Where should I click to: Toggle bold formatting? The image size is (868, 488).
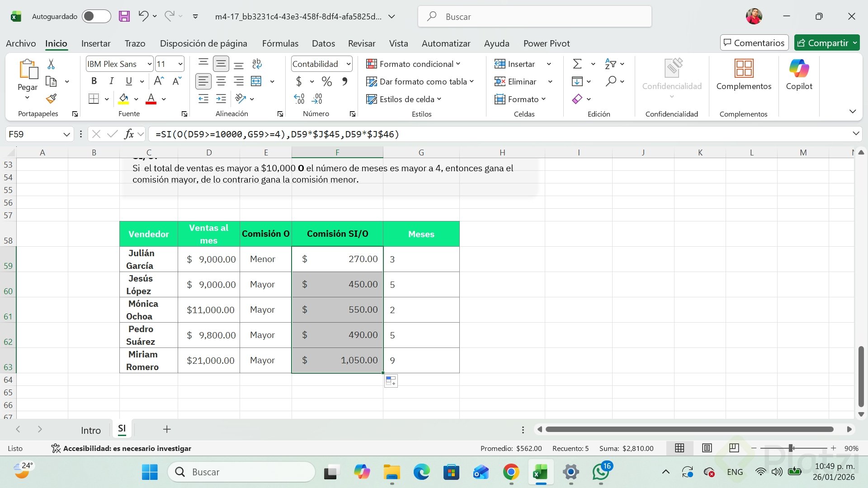tap(94, 81)
